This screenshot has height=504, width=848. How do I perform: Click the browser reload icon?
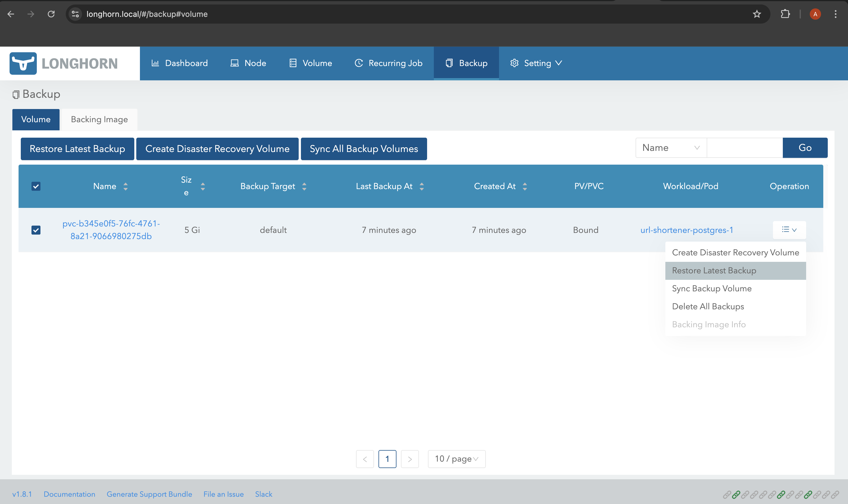[51, 14]
